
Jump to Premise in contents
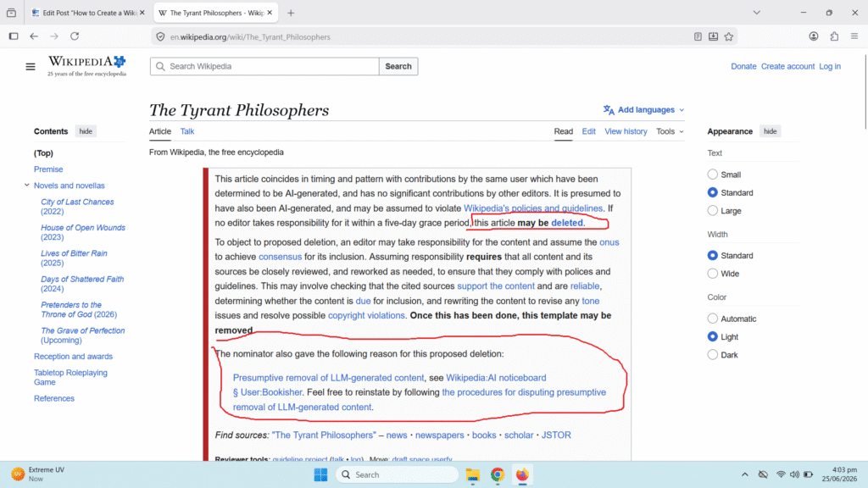click(48, 169)
